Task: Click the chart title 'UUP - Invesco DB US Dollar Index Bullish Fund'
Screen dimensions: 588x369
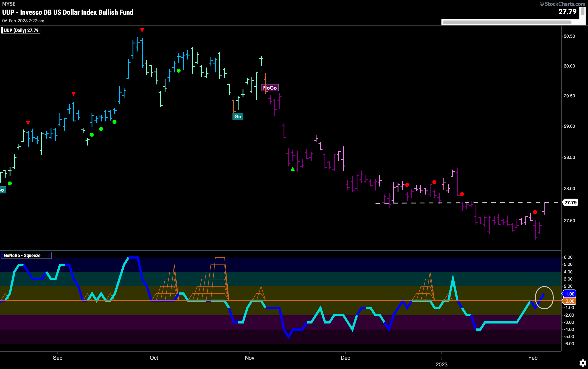Action: (x=68, y=12)
